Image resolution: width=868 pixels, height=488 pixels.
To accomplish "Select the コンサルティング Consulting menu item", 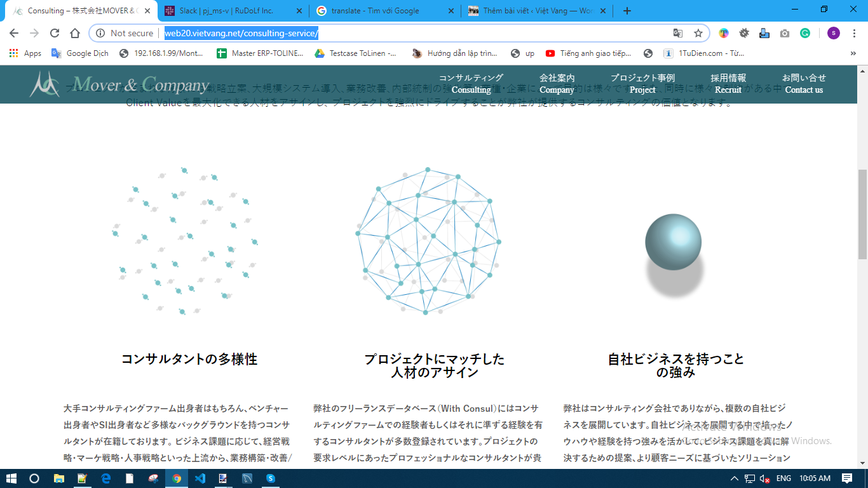I will pyautogui.click(x=471, y=83).
